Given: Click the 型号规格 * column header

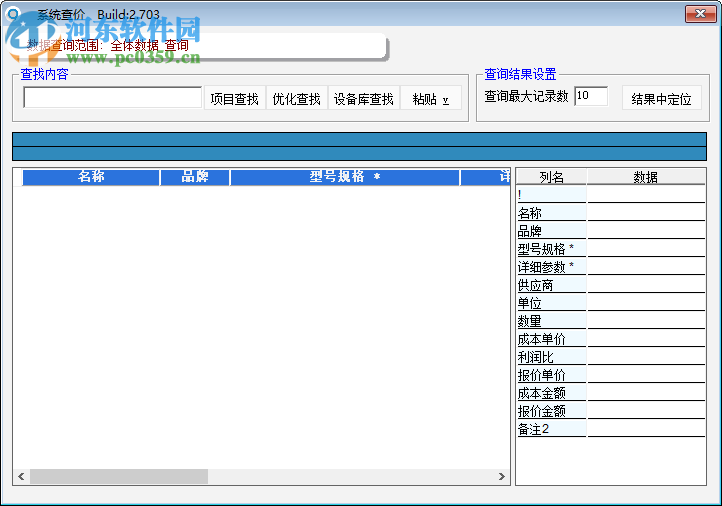Looking at the screenshot, I should tap(345, 177).
